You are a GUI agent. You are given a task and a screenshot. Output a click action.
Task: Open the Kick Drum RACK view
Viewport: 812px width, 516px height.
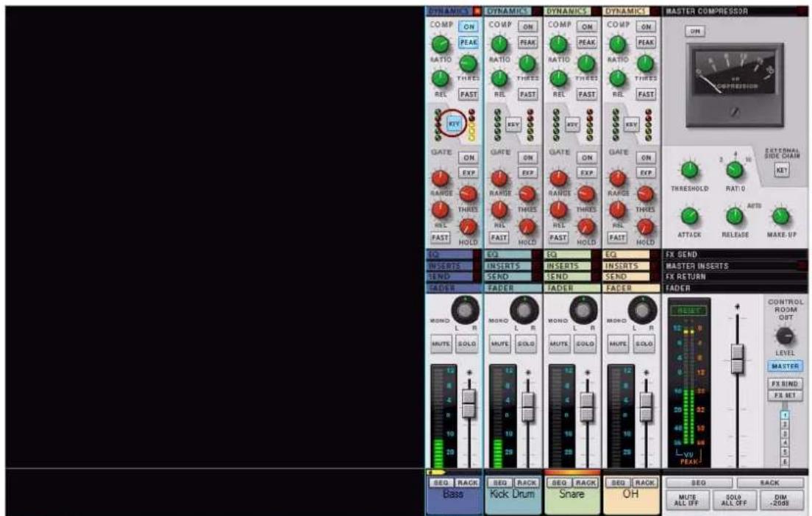pos(527,482)
